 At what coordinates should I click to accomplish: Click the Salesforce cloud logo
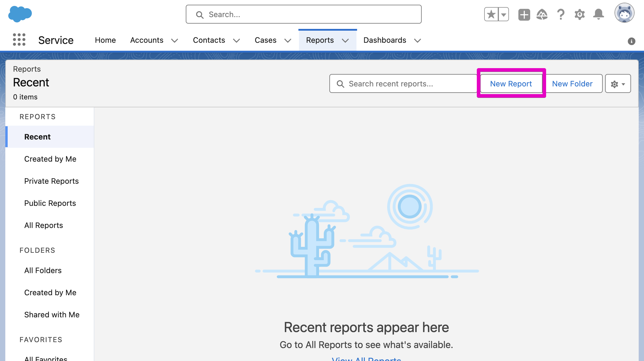(20, 14)
